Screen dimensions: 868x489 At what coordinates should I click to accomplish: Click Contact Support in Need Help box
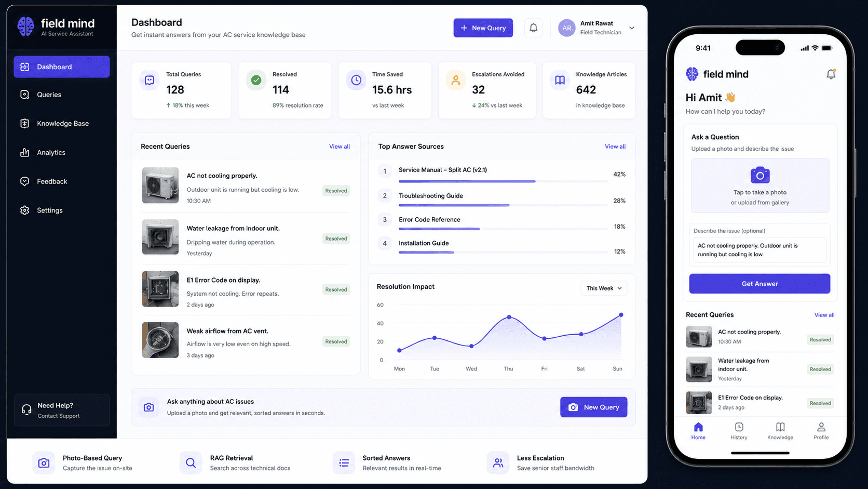point(59,416)
